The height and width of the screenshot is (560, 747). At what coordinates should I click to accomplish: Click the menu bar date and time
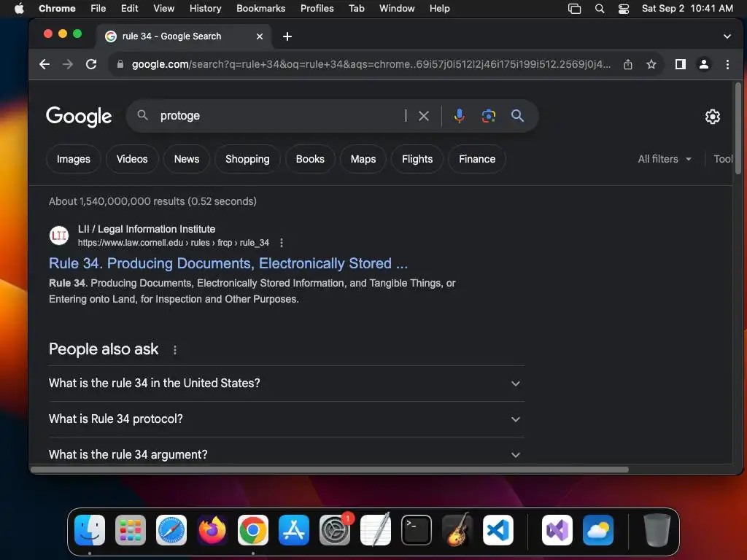[x=687, y=9]
